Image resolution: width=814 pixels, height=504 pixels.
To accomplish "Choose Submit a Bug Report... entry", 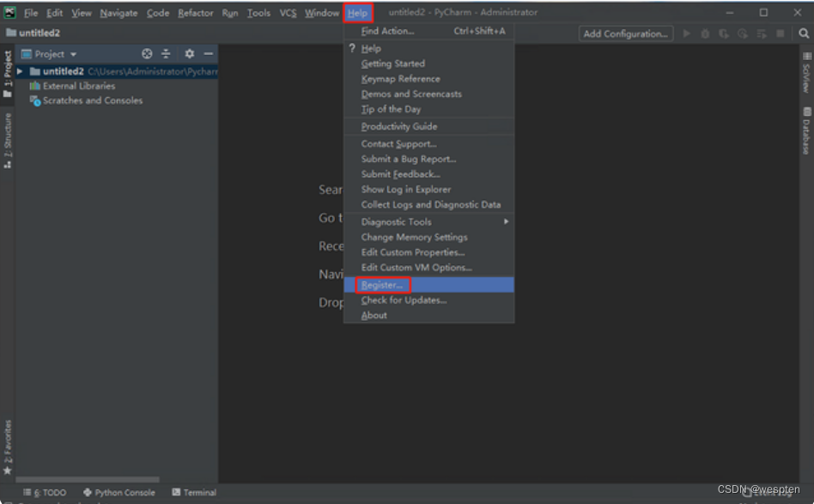I will pos(428,159).
